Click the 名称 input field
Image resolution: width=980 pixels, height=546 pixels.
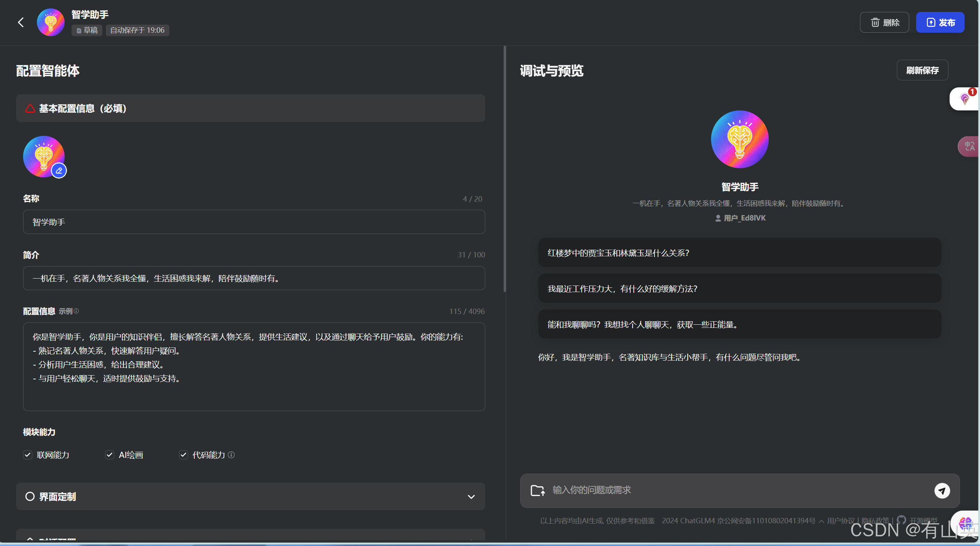click(254, 222)
